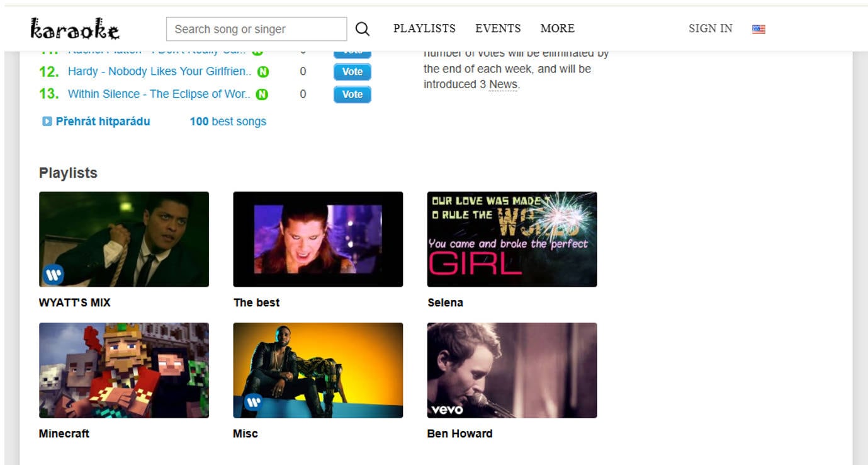Click play icon next to Přehrát hitparádu
This screenshot has width=868, height=465.
pos(47,122)
